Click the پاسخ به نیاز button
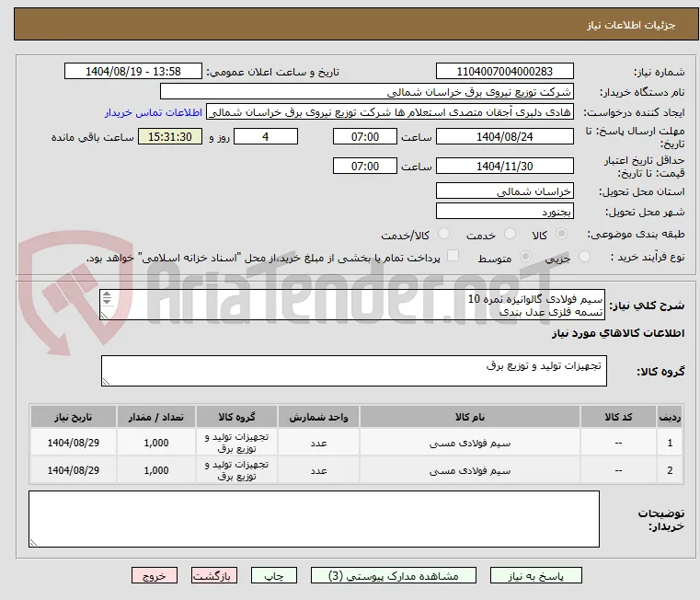Screen dimensions: 700x600 535,575
